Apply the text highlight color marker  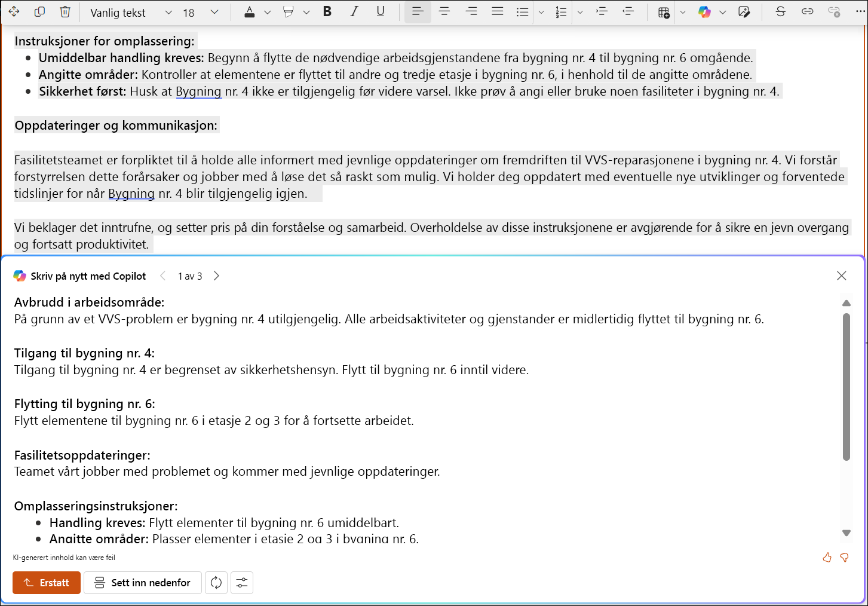289,12
